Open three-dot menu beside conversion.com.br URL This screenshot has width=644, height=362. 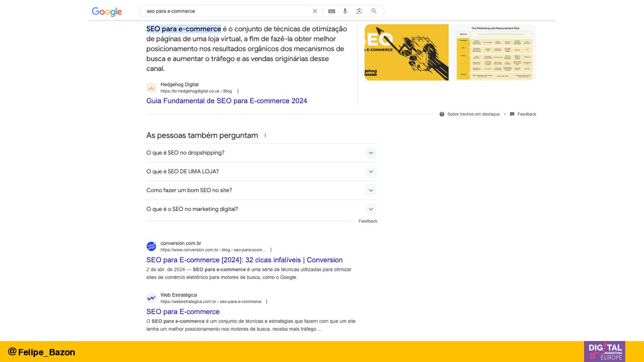271,250
